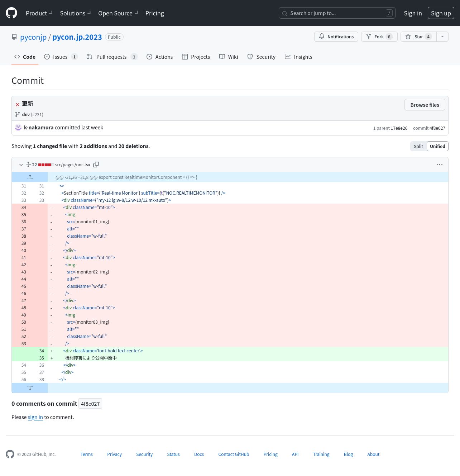The width and height of the screenshot is (460, 476).
Task: Switch to the Insights tab
Action: [298, 57]
